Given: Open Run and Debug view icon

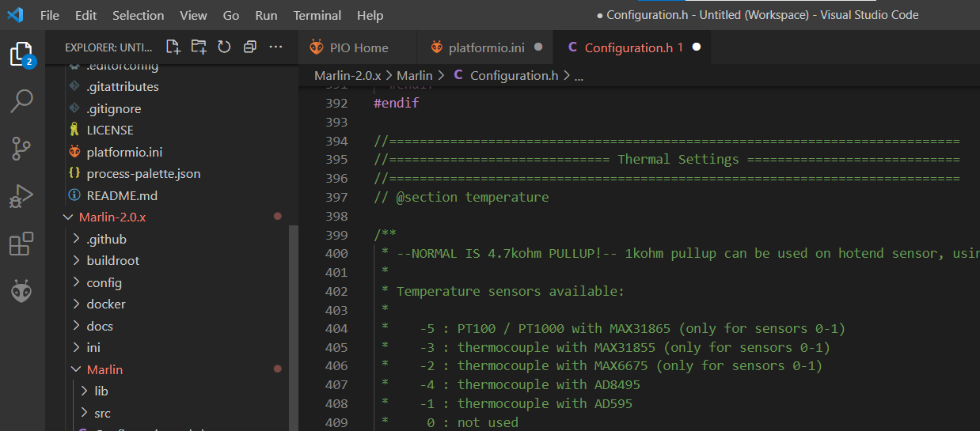Looking at the screenshot, I should click(21, 195).
